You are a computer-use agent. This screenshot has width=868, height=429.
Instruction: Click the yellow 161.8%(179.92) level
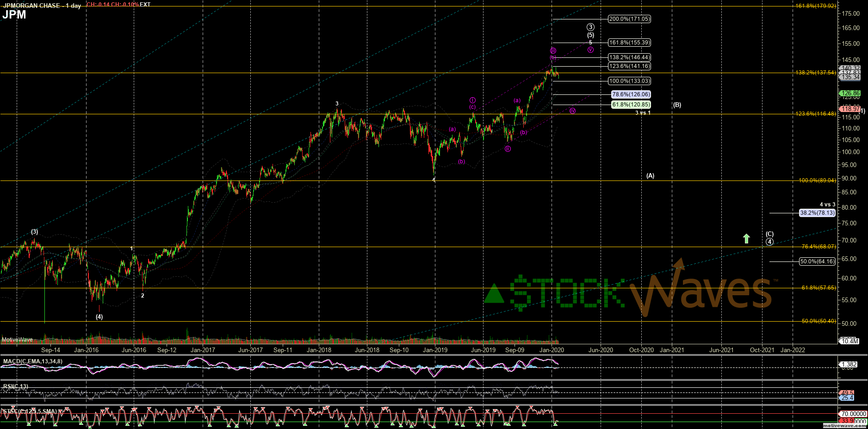(816, 6)
